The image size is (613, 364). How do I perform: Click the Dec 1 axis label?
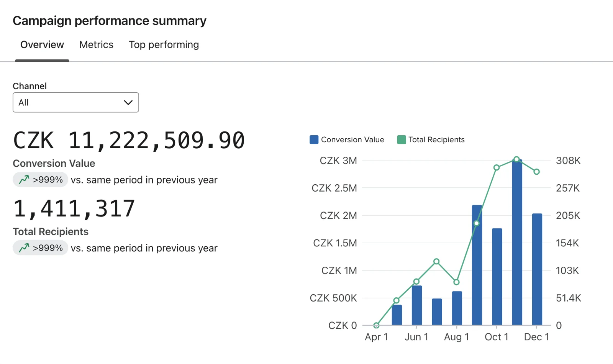click(536, 337)
